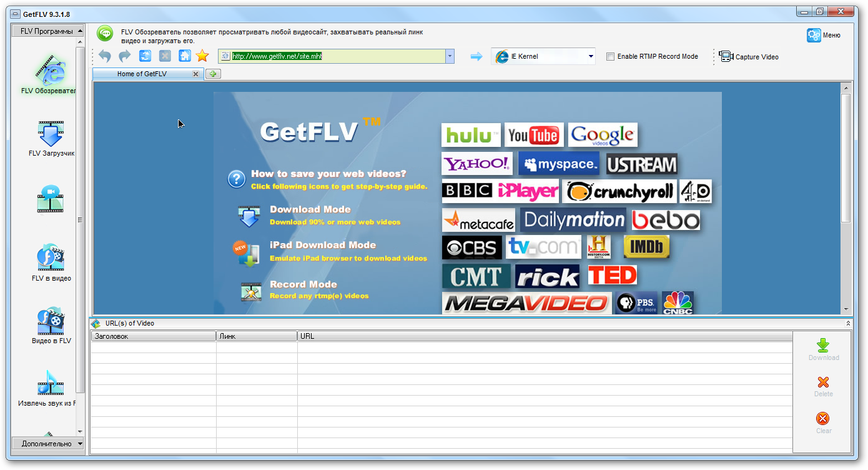Click the MEGAVIDEO logo
This screenshot has width=868, height=470.
527,304
